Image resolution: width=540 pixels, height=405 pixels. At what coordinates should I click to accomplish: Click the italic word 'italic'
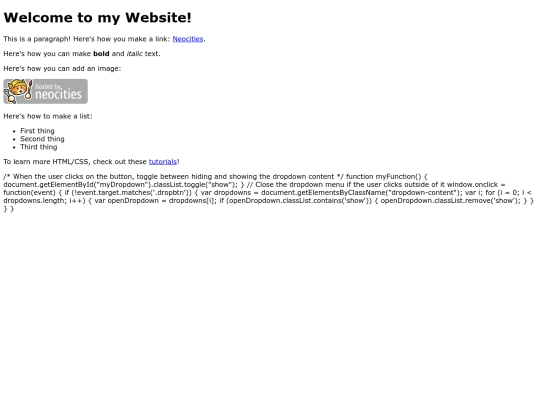135,54
